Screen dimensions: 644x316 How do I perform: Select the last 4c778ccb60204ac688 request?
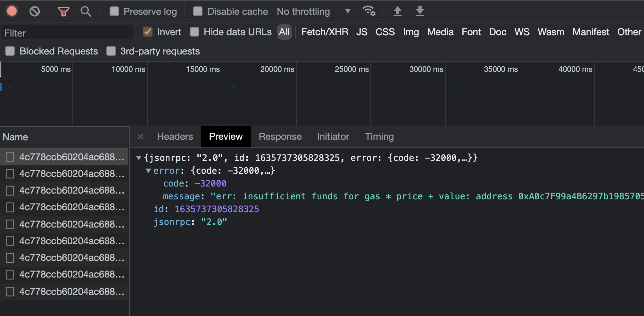pos(64,291)
